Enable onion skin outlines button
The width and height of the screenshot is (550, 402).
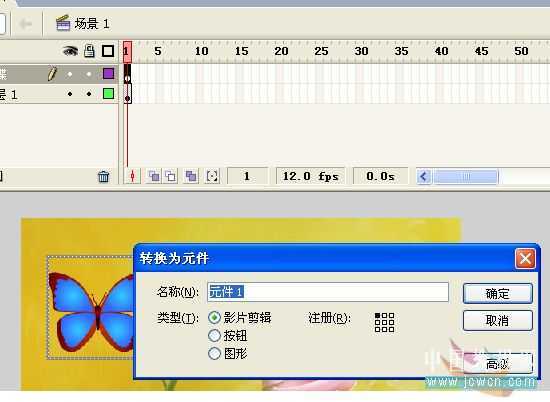click(x=170, y=176)
